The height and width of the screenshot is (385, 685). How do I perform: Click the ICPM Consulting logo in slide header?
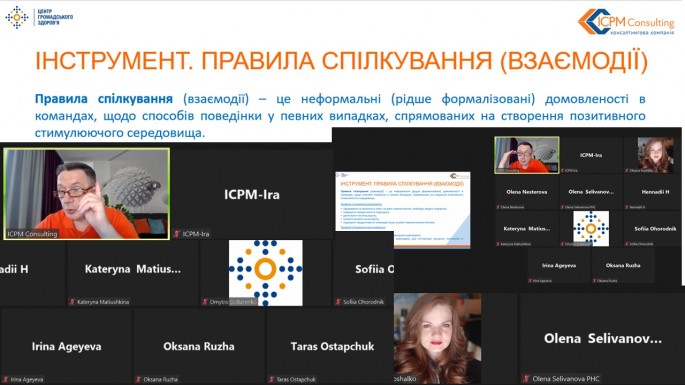pyautogui.click(x=626, y=22)
